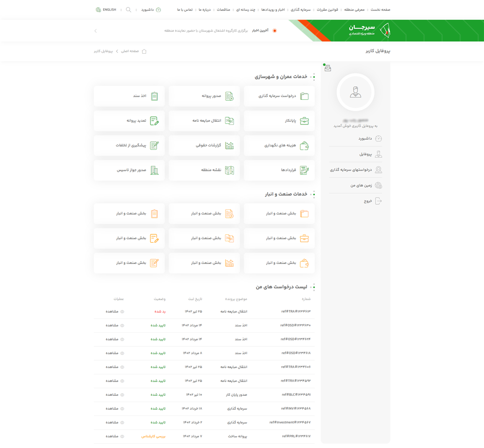484x448 pixels.
Task: Open the معرفی منطقه menu item
Action: (354, 10)
